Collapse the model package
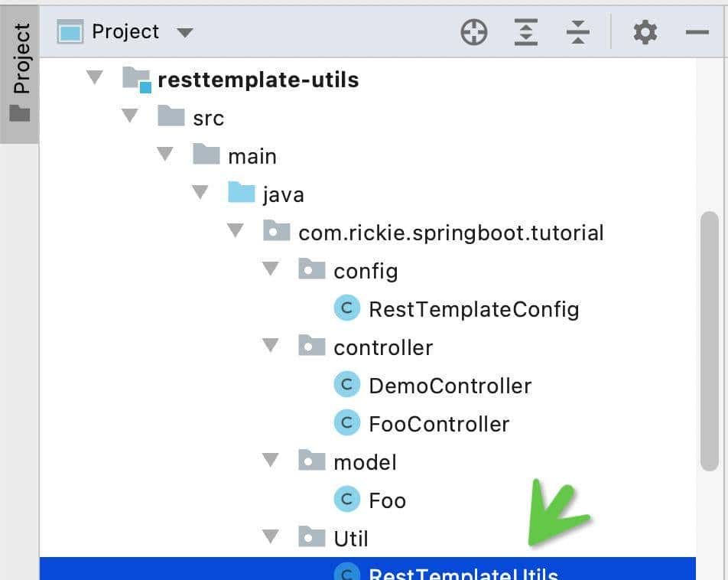The height and width of the screenshot is (580, 728). coord(270,461)
